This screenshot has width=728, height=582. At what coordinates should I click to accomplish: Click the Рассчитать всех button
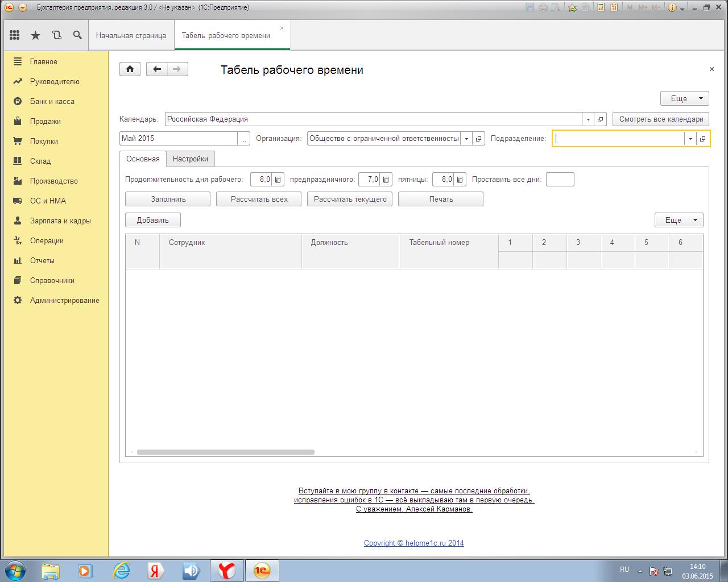(x=259, y=199)
